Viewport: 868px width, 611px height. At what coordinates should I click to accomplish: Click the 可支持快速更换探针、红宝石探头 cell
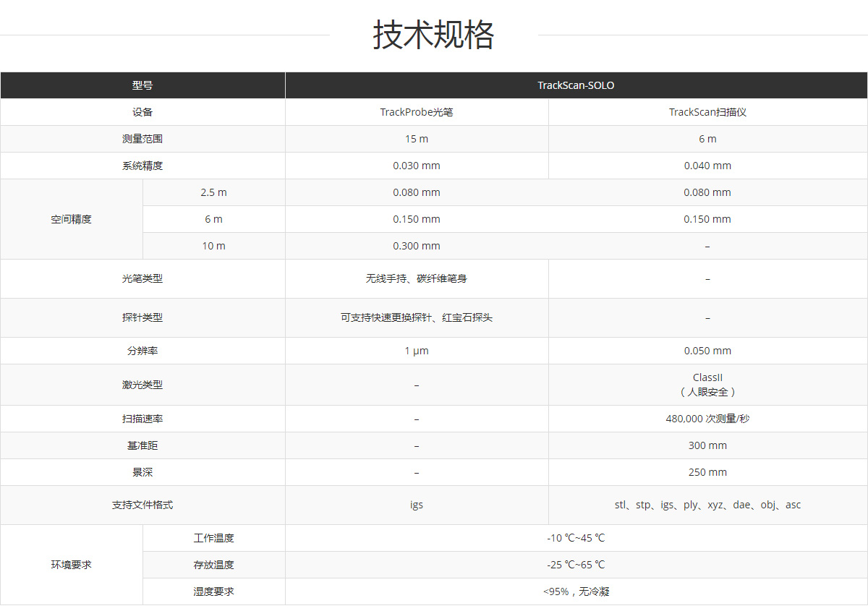point(417,317)
